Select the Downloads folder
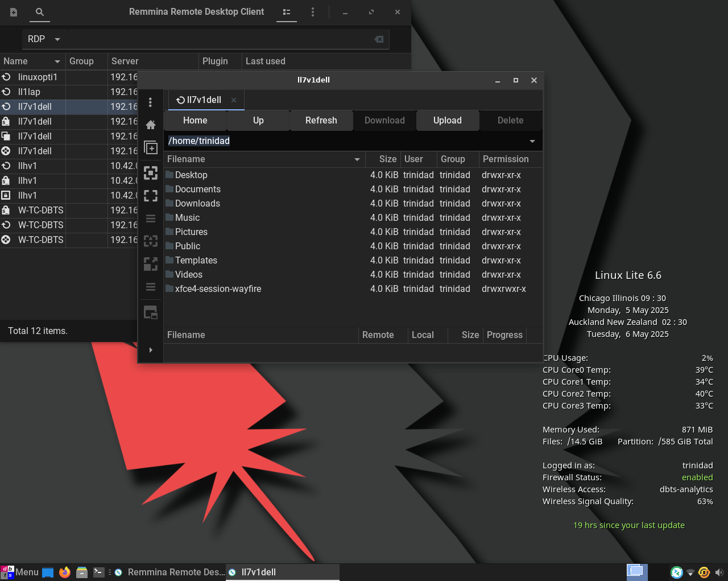 (x=353, y=204)
